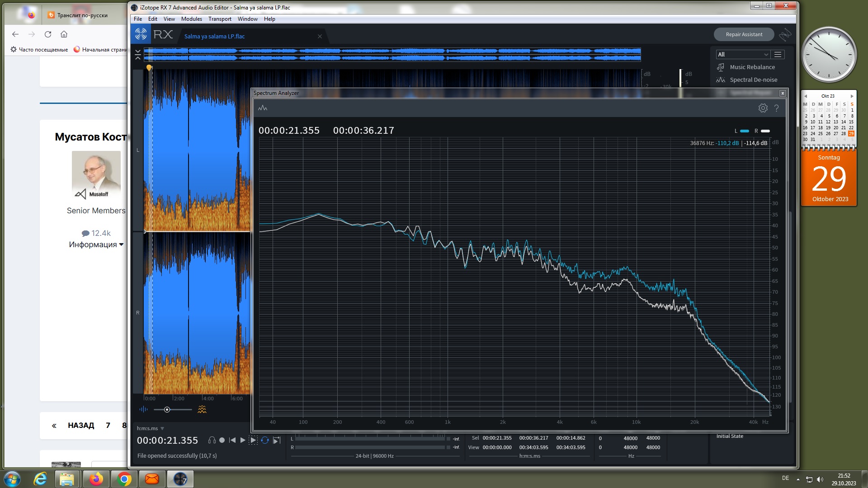Image resolution: width=868 pixels, height=488 pixels.
Task: Play only the selection
Action: pos(254,440)
